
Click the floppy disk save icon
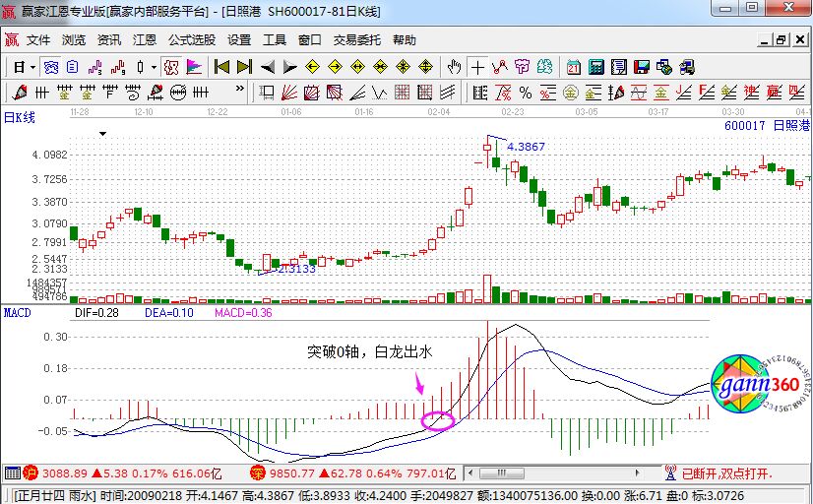click(x=642, y=67)
